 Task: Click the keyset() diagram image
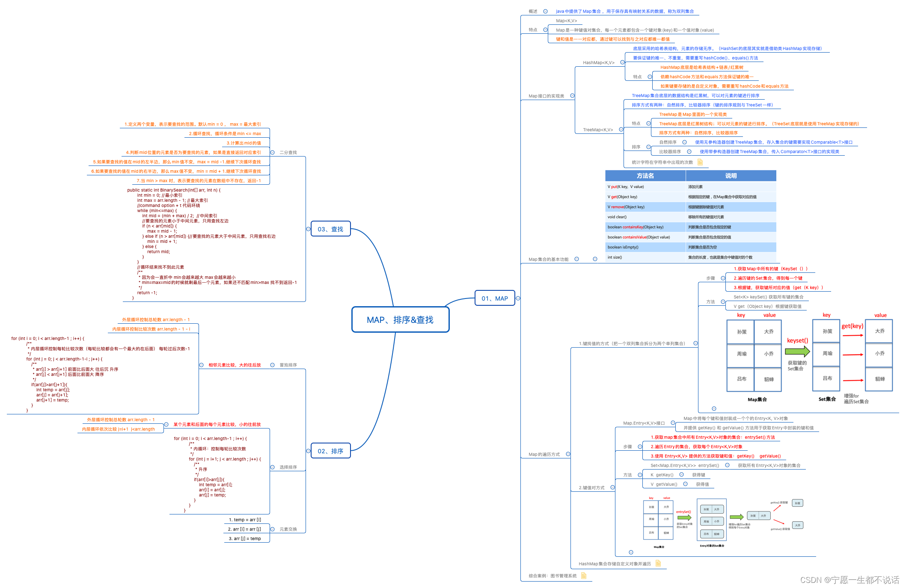click(810, 358)
